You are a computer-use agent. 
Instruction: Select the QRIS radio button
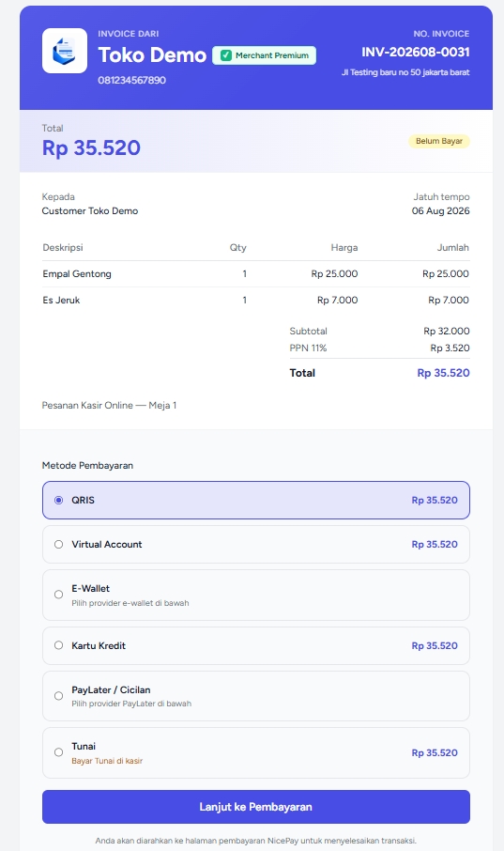coord(58,500)
